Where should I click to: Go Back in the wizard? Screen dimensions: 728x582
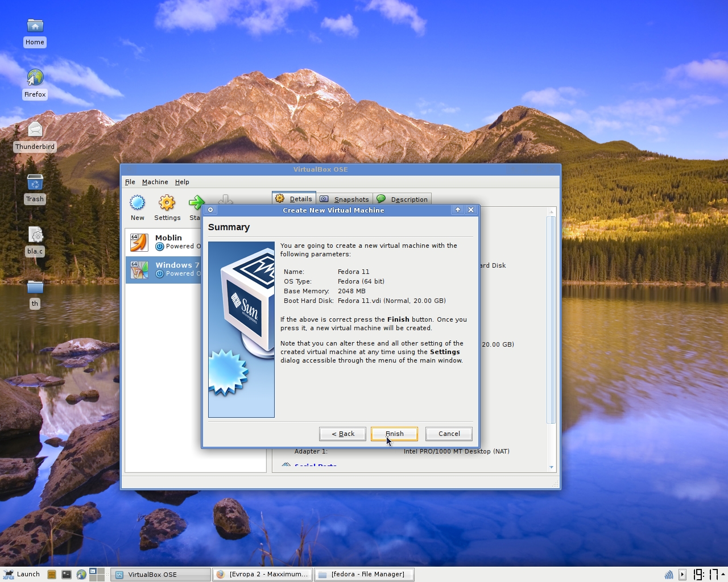pyautogui.click(x=342, y=434)
